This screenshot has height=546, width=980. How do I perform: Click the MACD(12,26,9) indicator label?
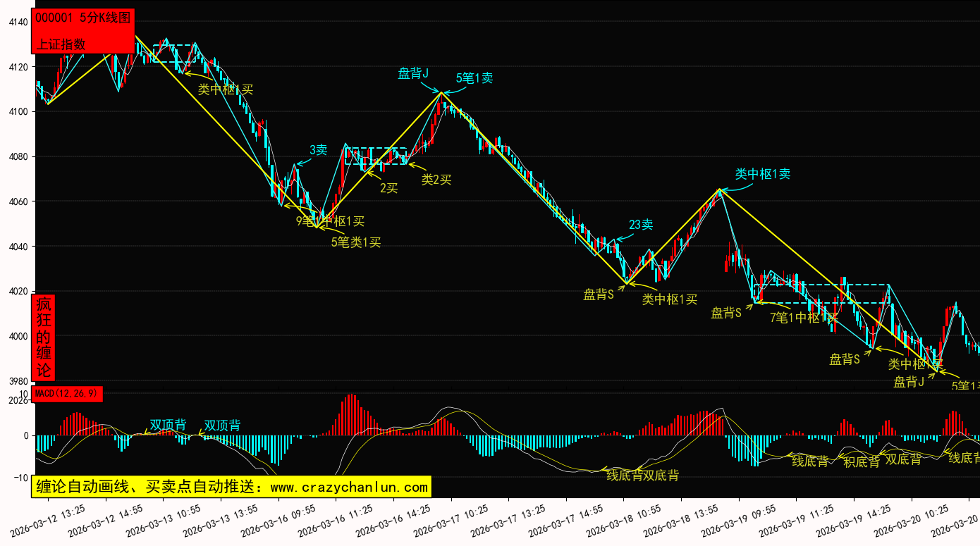(x=68, y=392)
